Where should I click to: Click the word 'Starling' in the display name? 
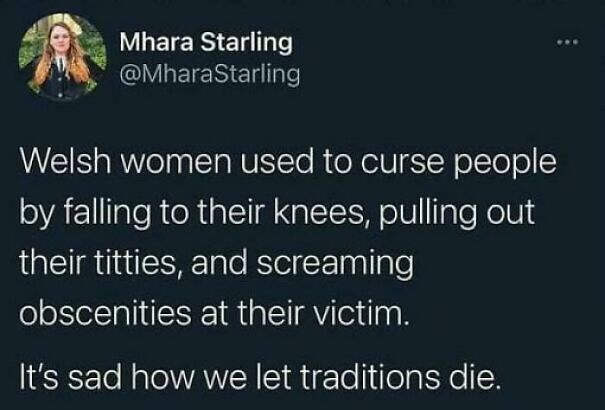(247, 42)
